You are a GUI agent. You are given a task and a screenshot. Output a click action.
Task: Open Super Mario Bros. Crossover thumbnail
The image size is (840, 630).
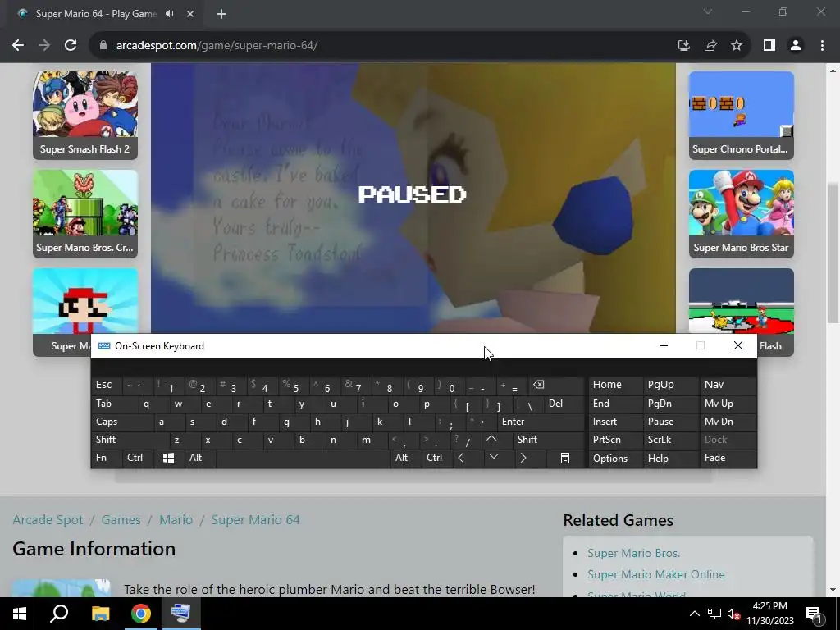pyautogui.click(x=85, y=214)
